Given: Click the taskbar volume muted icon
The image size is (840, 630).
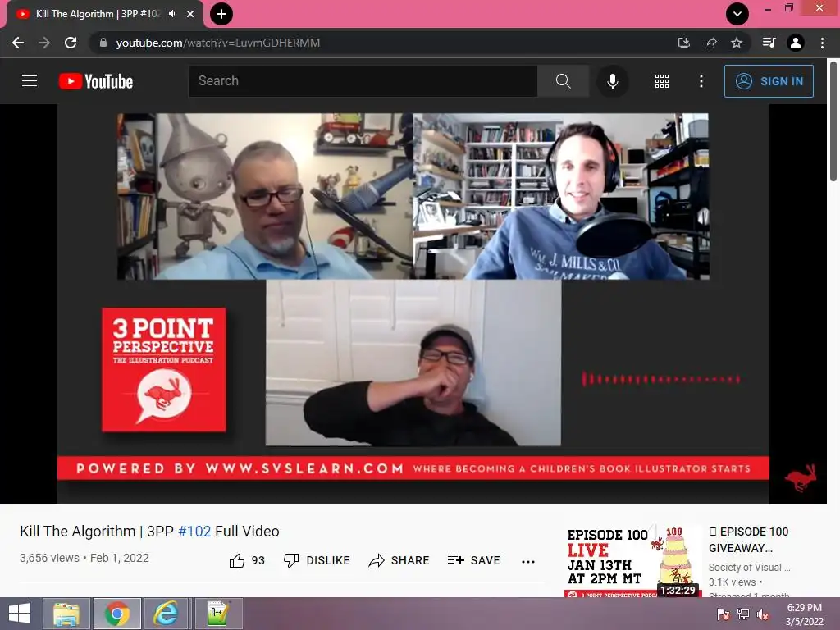Looking at the screenshot, I should (x=762, y=614).
